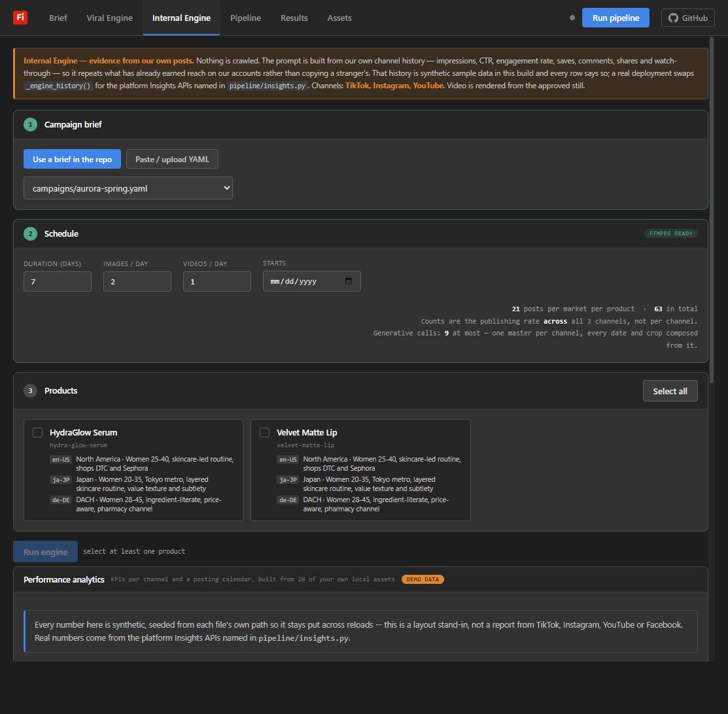Switch to the Brief tab
728x714 pixels.
(58, 18)
